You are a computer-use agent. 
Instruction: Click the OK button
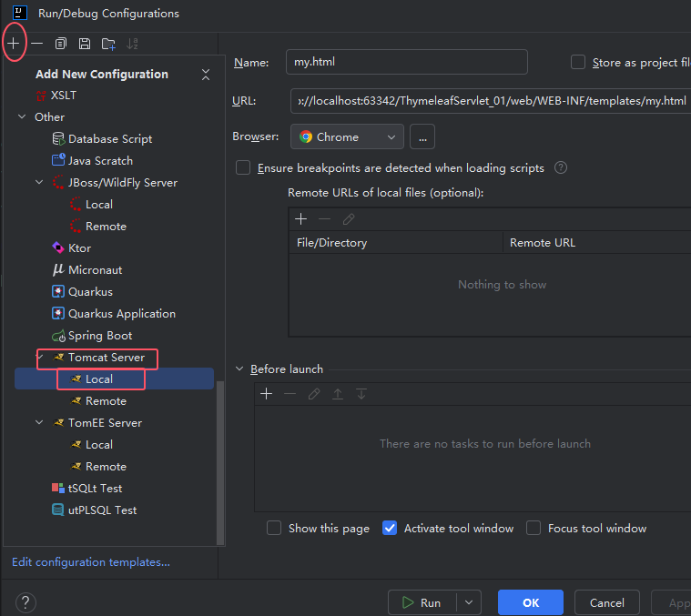[531, 602]
